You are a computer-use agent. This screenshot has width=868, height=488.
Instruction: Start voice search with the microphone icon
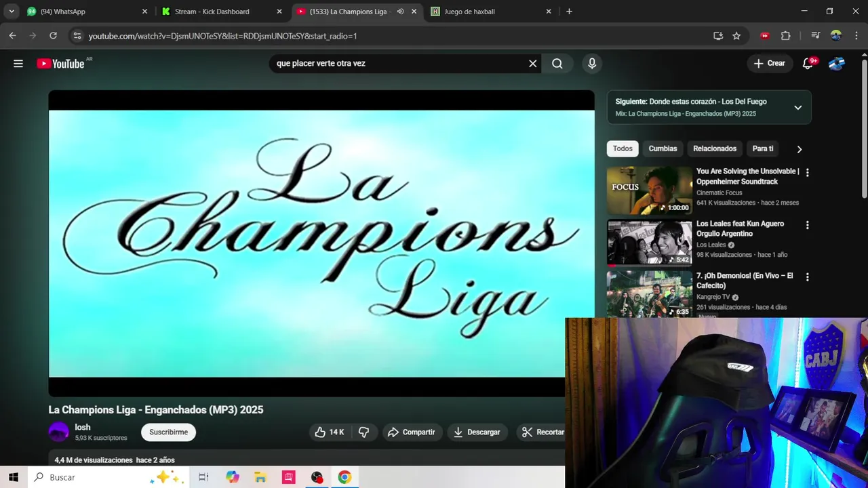(x=592, y=64)
